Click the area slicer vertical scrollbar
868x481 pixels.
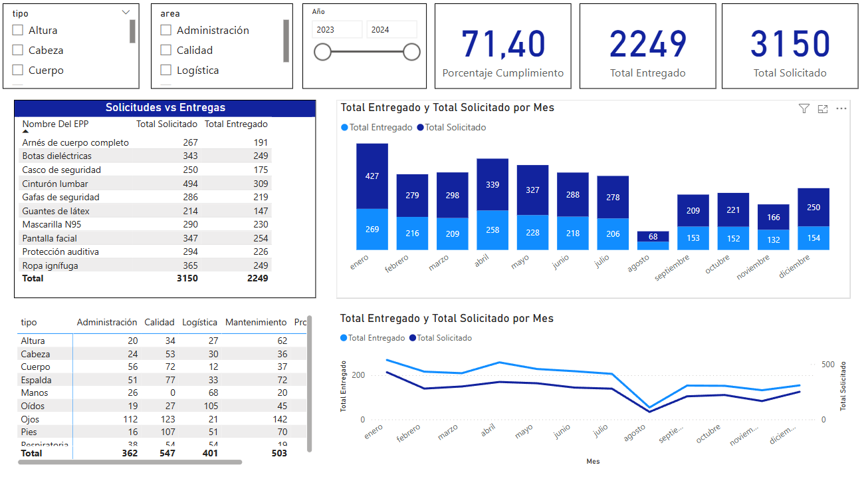pyautogui.click(x=286, y=41)
